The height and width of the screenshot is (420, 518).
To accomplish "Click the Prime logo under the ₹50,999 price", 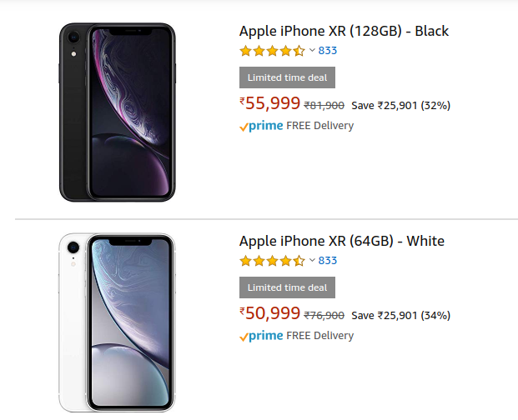I will point(261,336).
